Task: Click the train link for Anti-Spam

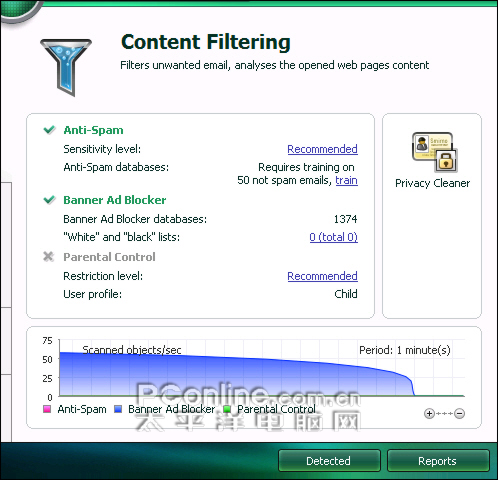Action: tap(346, 180)
